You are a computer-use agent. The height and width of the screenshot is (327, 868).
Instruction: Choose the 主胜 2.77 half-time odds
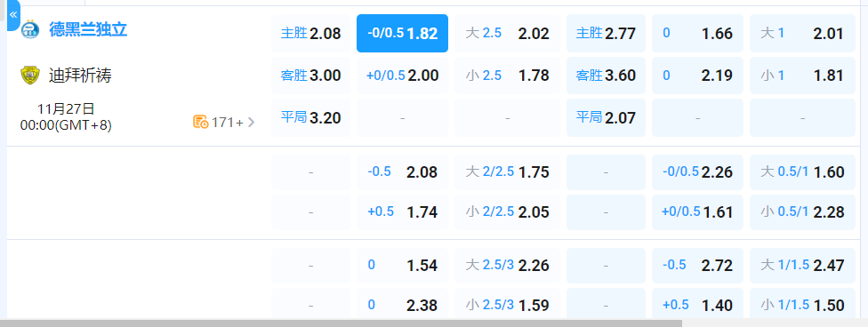click(606, 33)
